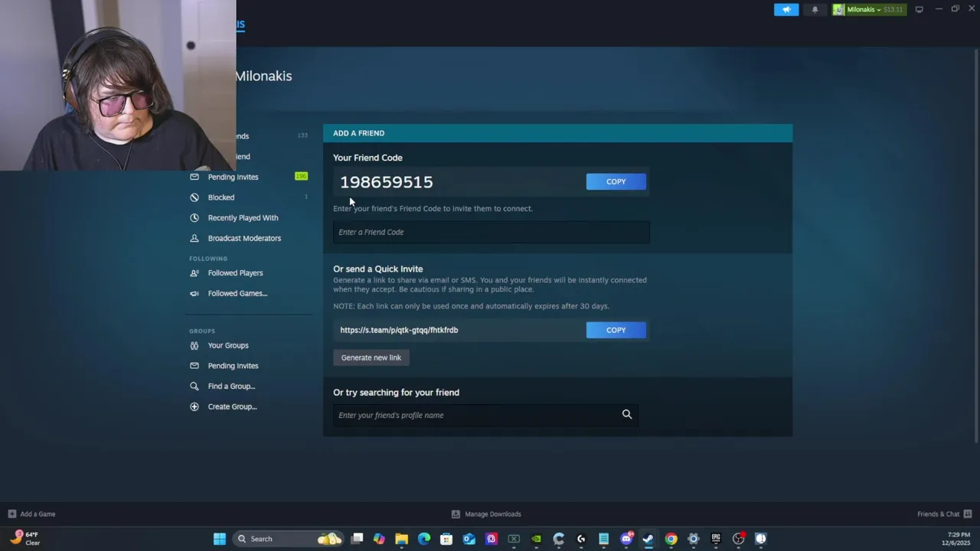Click the Steam icon on the taskbar
The image size is (980, 551).
[x=648, y=539]
